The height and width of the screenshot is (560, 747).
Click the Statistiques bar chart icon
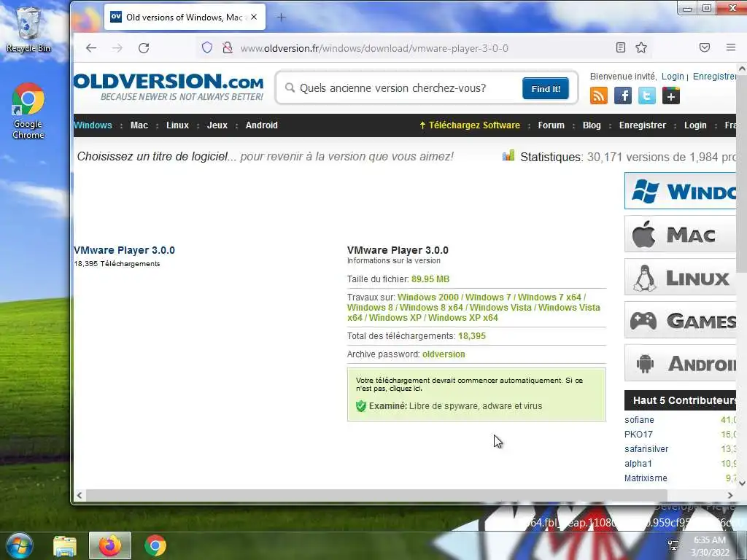click(508, 156)
